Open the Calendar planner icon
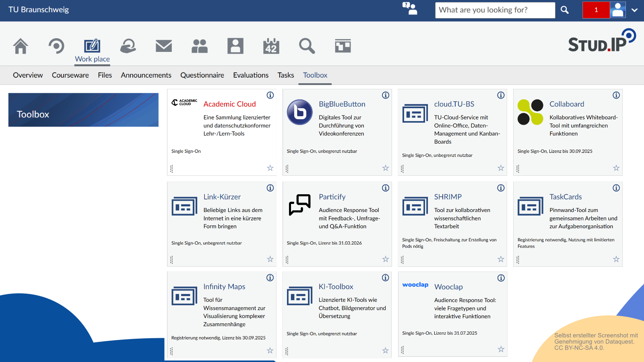 [x=271, y=46]
